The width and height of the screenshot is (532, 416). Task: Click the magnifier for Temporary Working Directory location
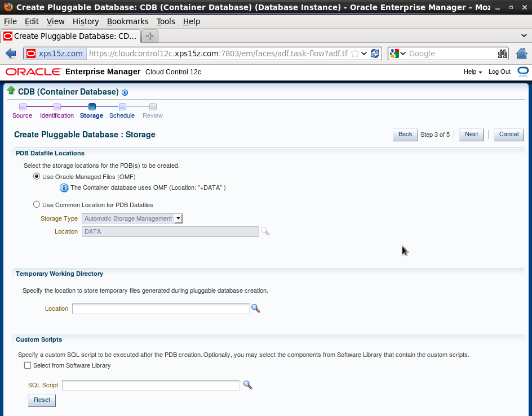point(255,308)
